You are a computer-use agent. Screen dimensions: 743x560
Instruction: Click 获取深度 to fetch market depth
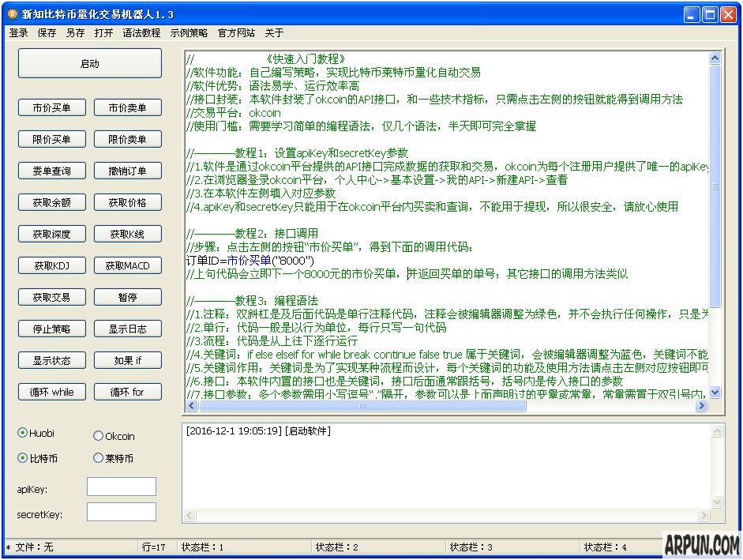pos(51,234)
